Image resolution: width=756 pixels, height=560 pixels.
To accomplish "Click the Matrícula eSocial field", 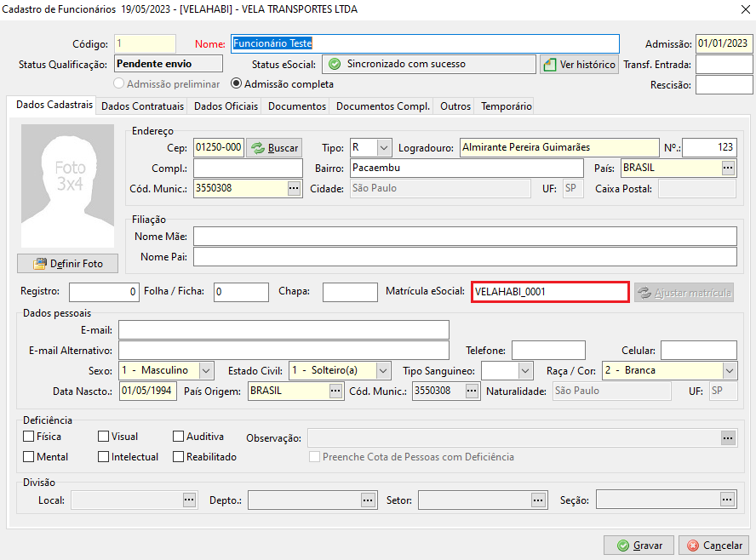I will [x=550, y=292].
